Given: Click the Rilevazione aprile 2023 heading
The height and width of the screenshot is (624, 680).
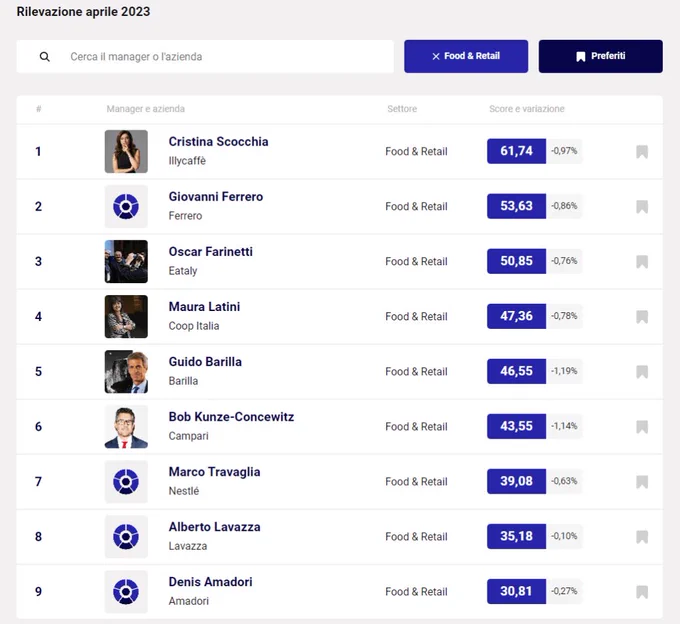Looking at the screenshot, I should click(x=83, y=12).
